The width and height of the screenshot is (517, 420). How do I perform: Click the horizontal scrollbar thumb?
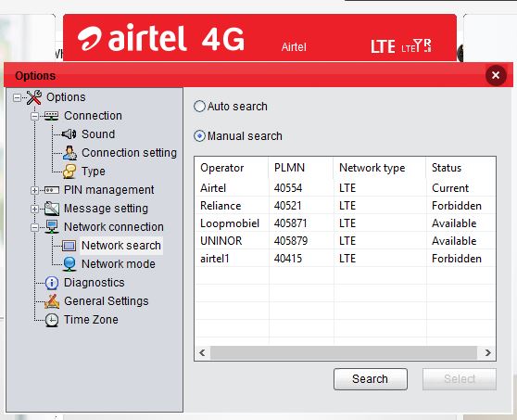[x=344, y=352]
